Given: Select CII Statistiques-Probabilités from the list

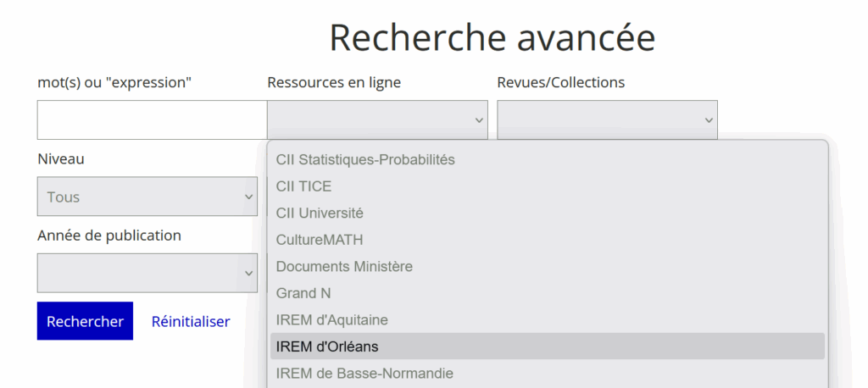Looking at the screenshot, I should click(548, 160).
